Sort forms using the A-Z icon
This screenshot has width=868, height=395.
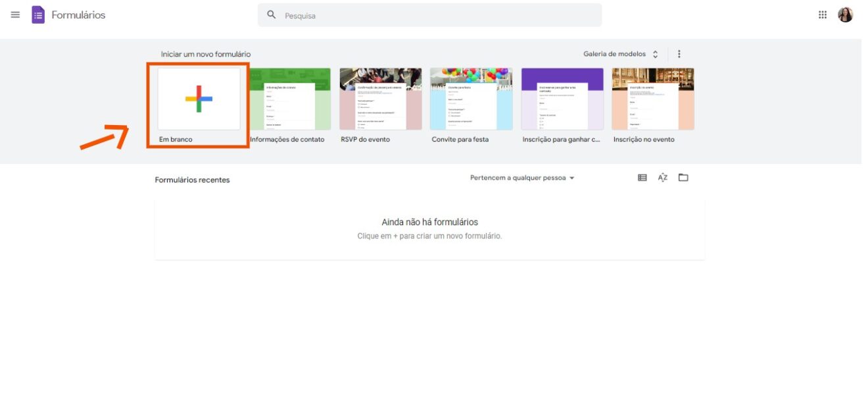[661, 177]
